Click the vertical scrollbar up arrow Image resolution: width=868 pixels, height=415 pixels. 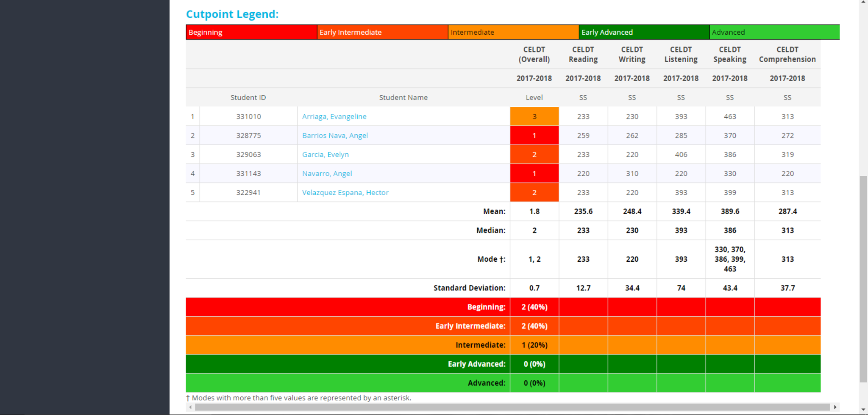(863, 3)
